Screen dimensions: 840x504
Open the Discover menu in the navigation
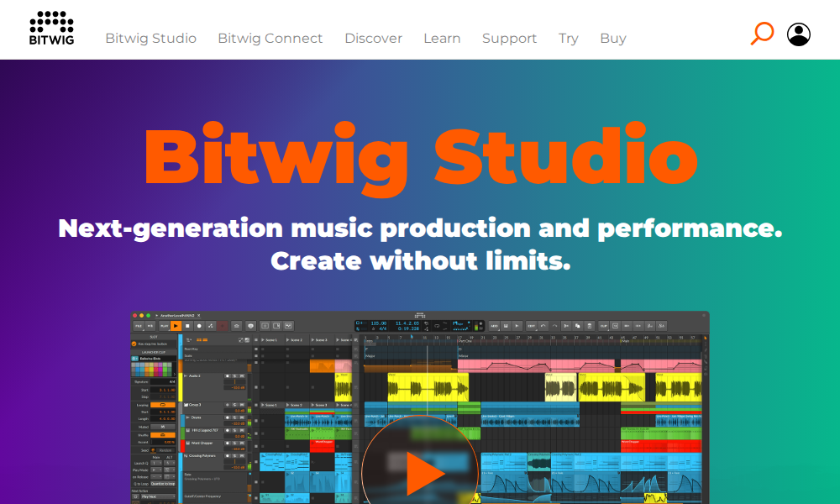373,38
